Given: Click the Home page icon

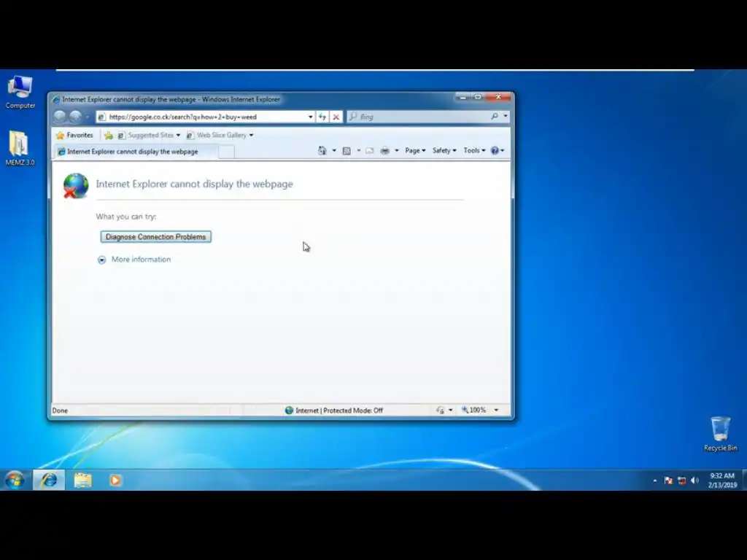Looking at the screenshot, I should coord(322,150).
